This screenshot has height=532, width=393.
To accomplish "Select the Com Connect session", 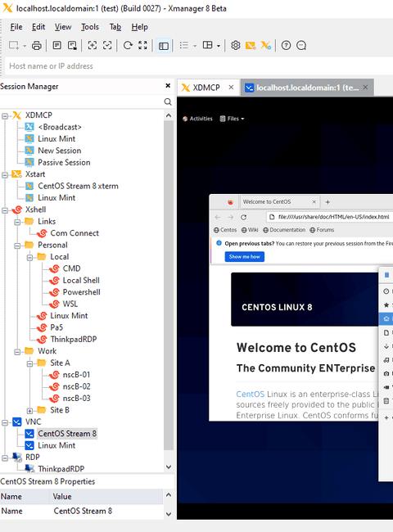I will coord(75,233).
